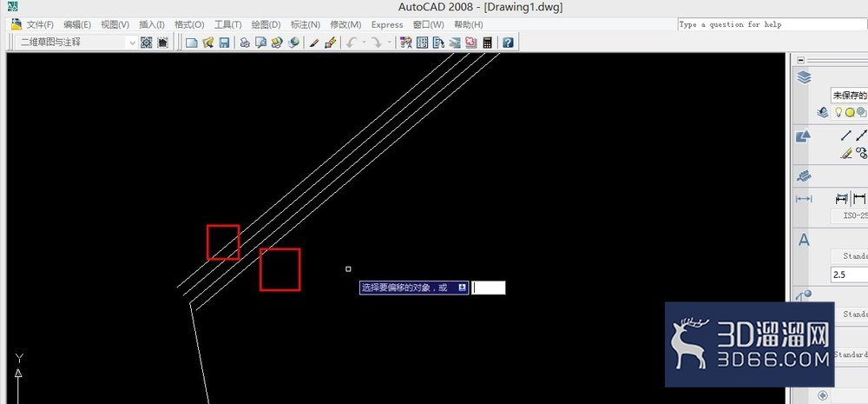Toggle layer freeze sun icon
The image size is (868, 404).
click(x=849, y=112)
